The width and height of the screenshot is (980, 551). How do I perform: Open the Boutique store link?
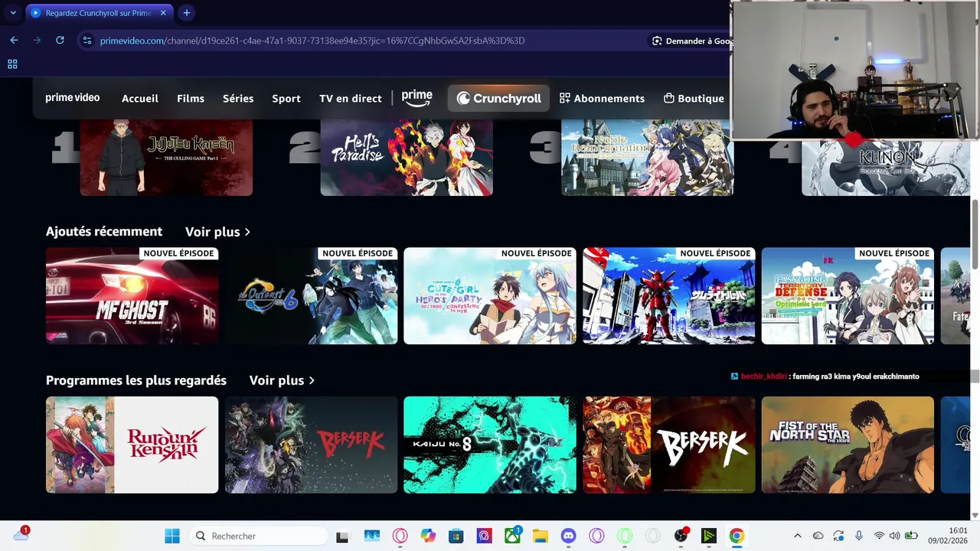pos(694,98)
